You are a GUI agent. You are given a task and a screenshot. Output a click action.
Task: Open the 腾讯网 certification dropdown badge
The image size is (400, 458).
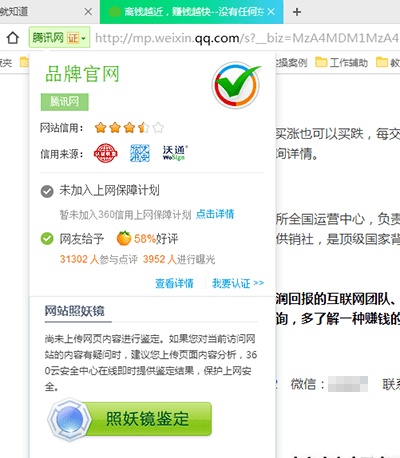59,37
